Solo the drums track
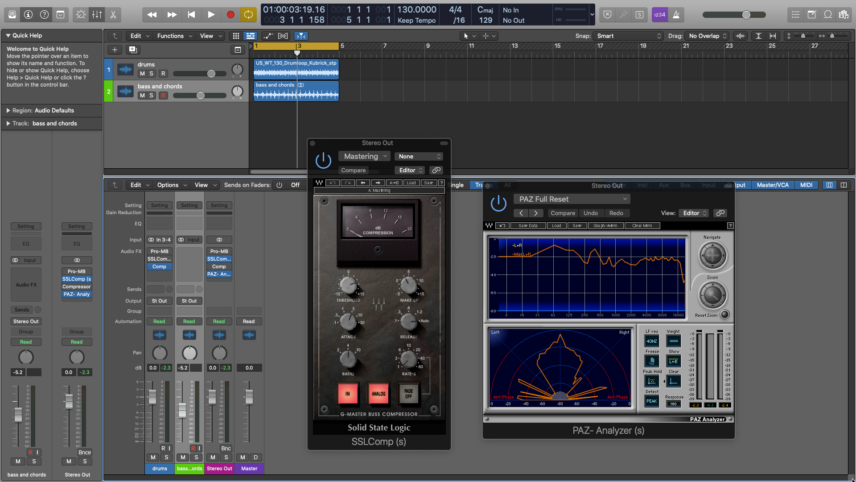Viewport: 856px width, 482px height. pos(152,73)
